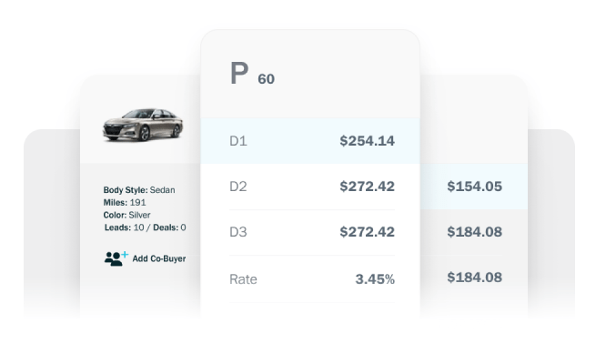Click the Rate row label
This screenshot has width=606, height=364.
pyautogui.click(x=243, y=279)
